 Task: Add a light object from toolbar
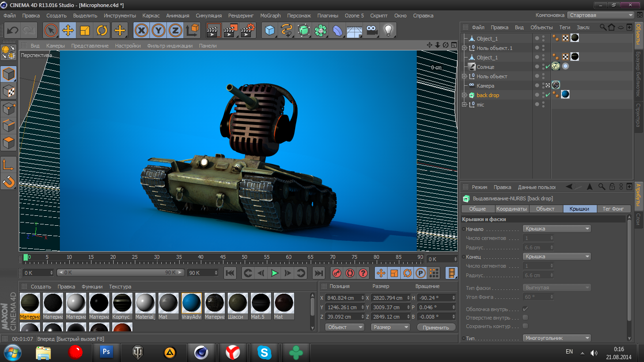point(388,31)
